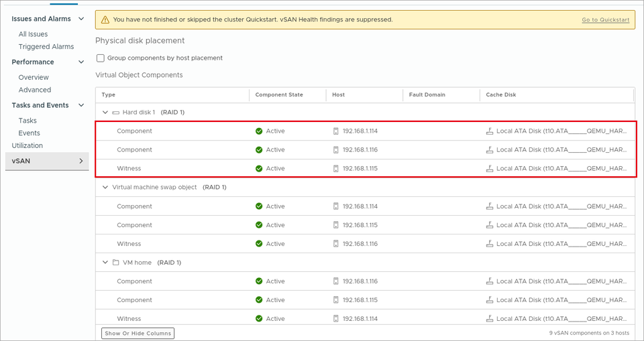Collapse the Hard disk 1 group
Screen dimensions: 644x341
(105, 113)
